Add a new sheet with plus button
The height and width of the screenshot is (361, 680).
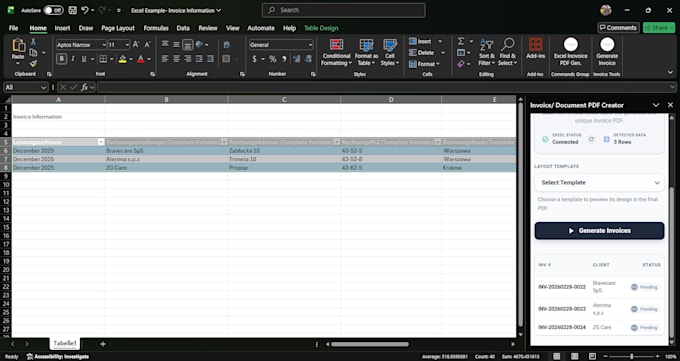pyautogui.click(x=103, y=344)
